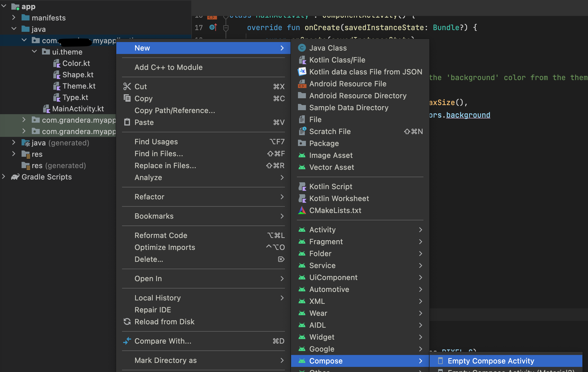This screenshot has width=588, height=372.
Task: Click the Java Class icon in the New submenu
Action: coord(302,48)
